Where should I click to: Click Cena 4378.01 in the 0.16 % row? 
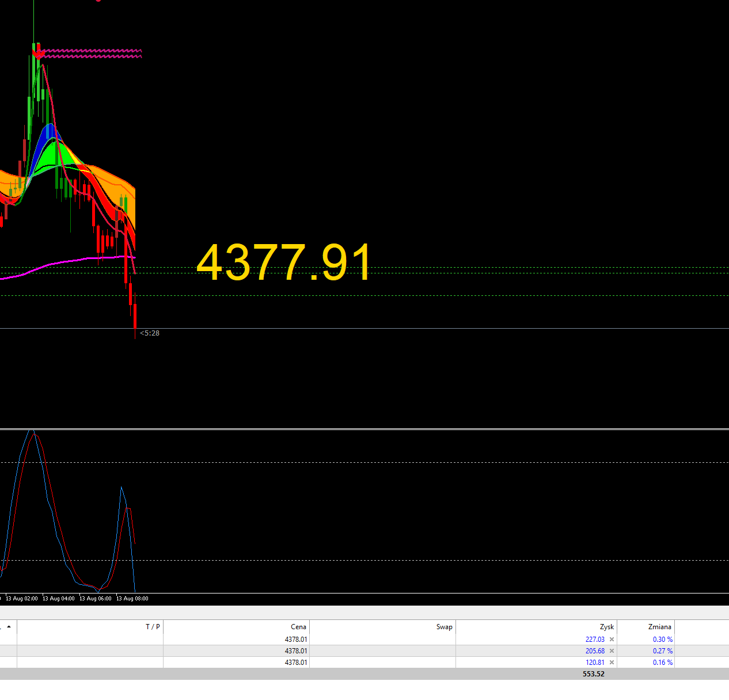point(296,663)
